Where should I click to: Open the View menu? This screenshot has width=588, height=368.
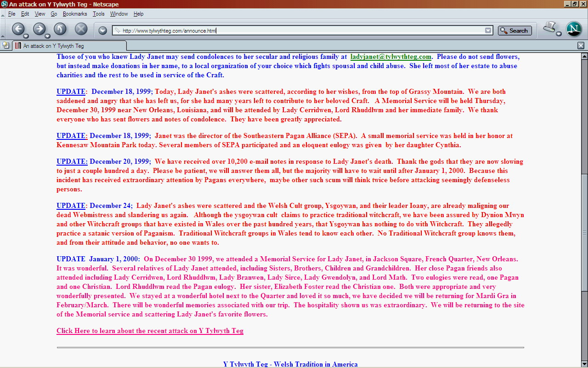40,14
